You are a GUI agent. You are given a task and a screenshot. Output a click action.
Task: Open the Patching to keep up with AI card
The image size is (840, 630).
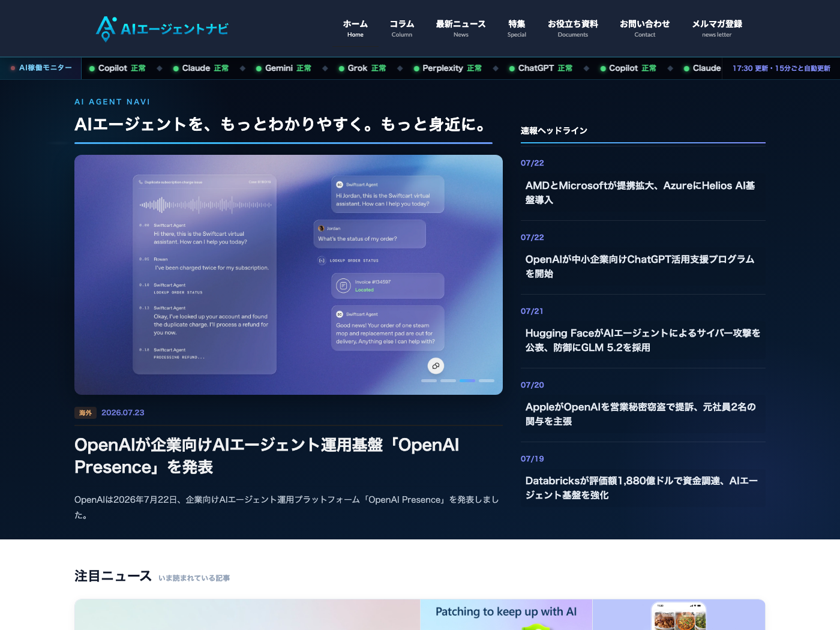tap(506, 614)
